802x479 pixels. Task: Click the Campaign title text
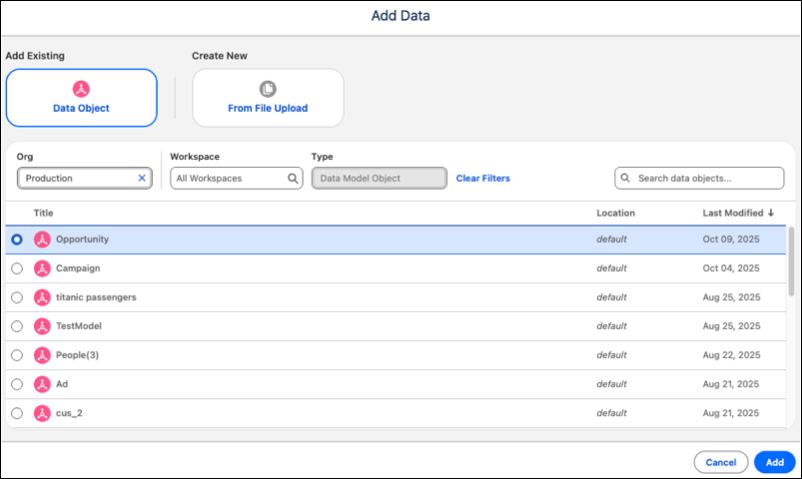point(78,268)
